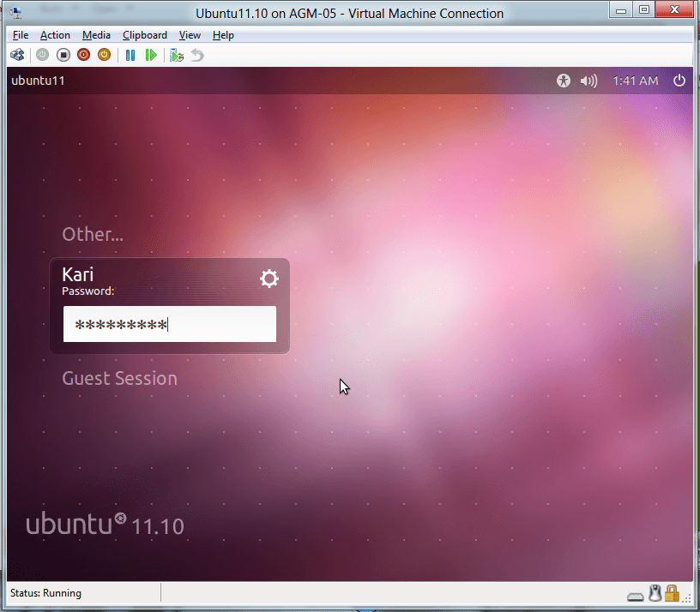Click the mouse status icon in status bar

tap(655, 593)
